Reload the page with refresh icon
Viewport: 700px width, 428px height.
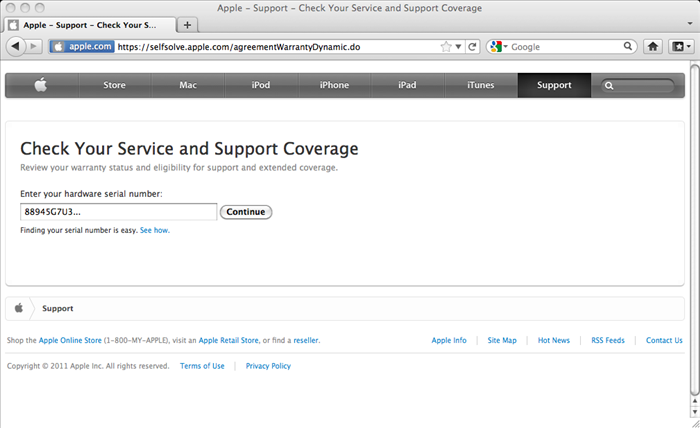[x=472, y=46]
